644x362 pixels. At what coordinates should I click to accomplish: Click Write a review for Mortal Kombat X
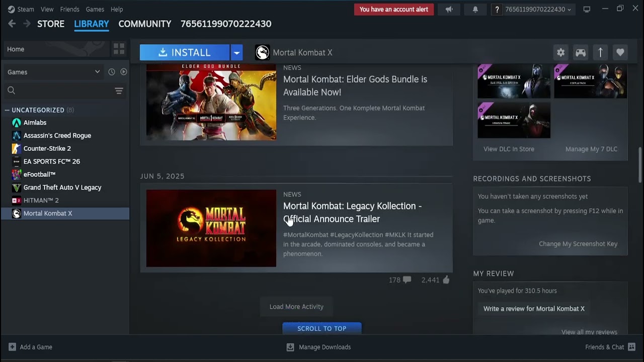point(534,309)
